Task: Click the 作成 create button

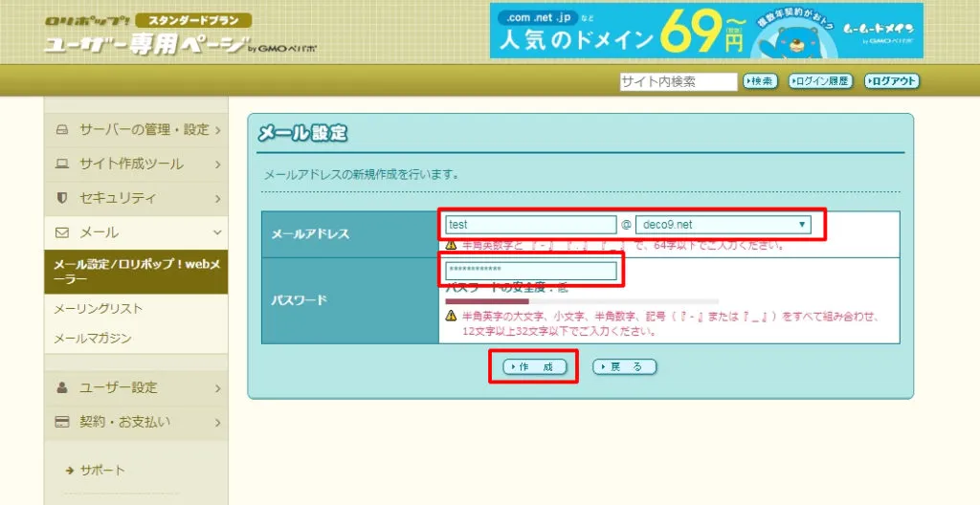Action: pos(534,367)
